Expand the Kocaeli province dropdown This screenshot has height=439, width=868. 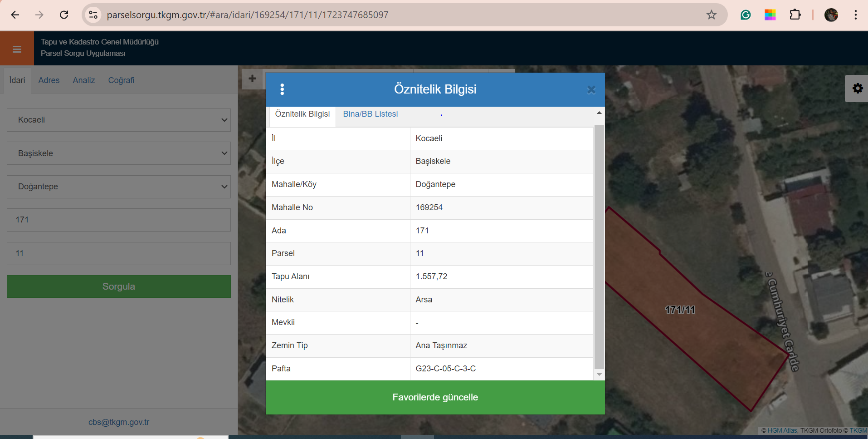point(119,120)
